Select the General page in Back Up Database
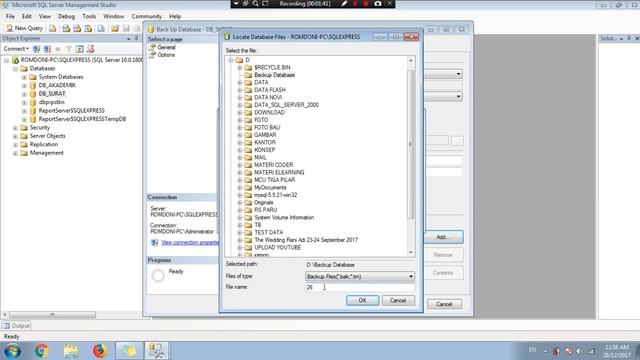Viewport: 640px width, 360px height. point(166,47)
